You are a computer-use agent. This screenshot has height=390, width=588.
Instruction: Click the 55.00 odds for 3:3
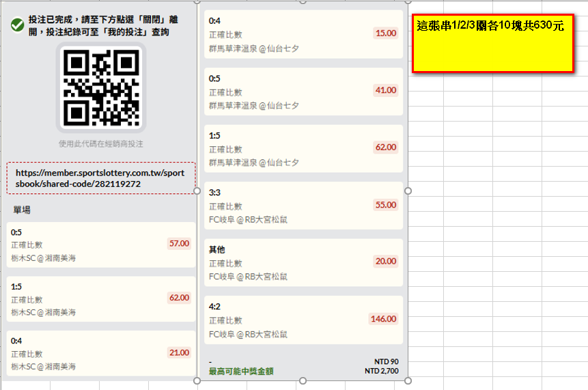(386, 205)
